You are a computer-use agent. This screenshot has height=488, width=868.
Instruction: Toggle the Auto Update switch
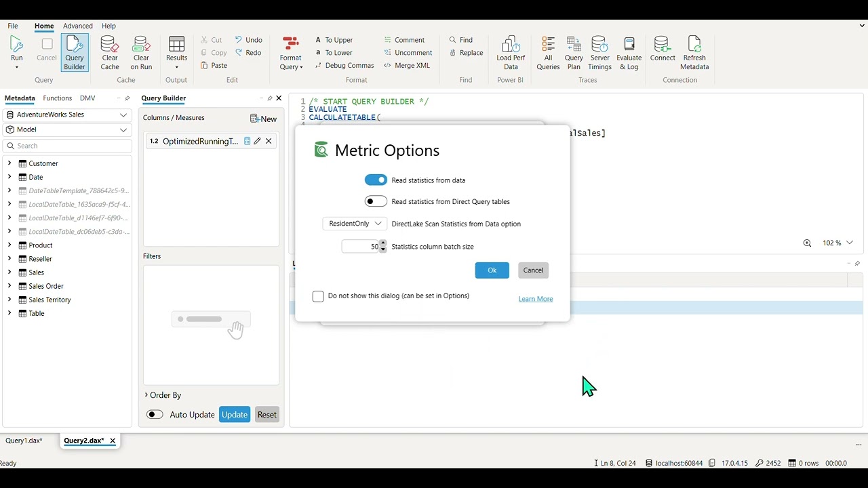click(155, 415)
